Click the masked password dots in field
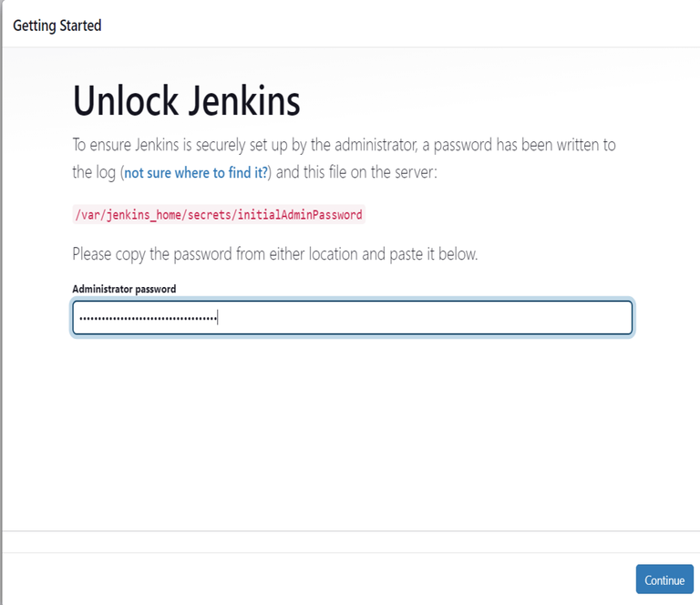700x605 pixels. coord(146,318)
